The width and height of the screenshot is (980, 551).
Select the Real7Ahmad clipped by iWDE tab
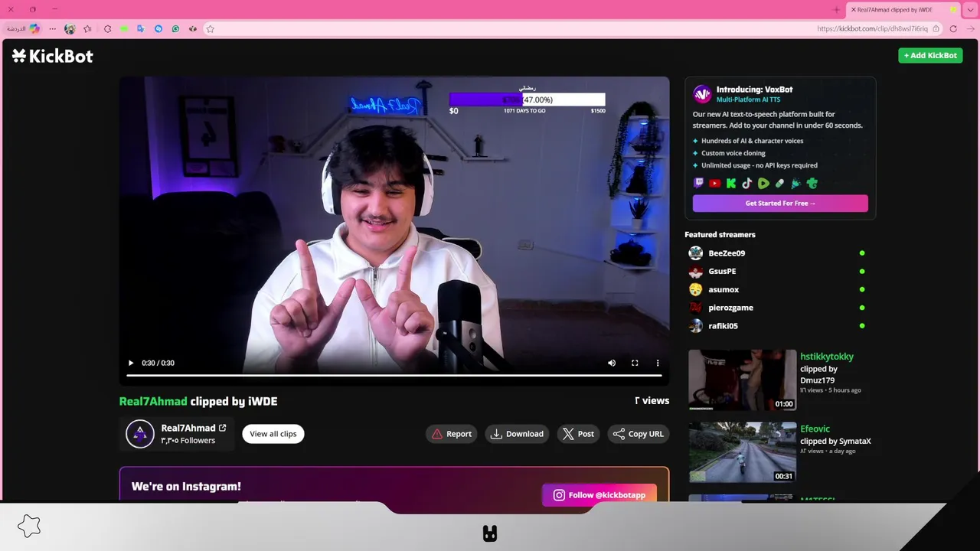coord(903,10)
